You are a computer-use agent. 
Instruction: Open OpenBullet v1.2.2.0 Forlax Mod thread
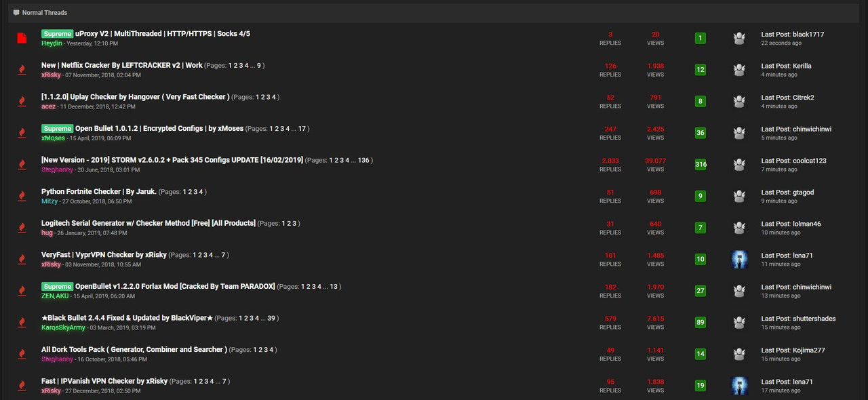pyautogui.click(x=175, y=287)
